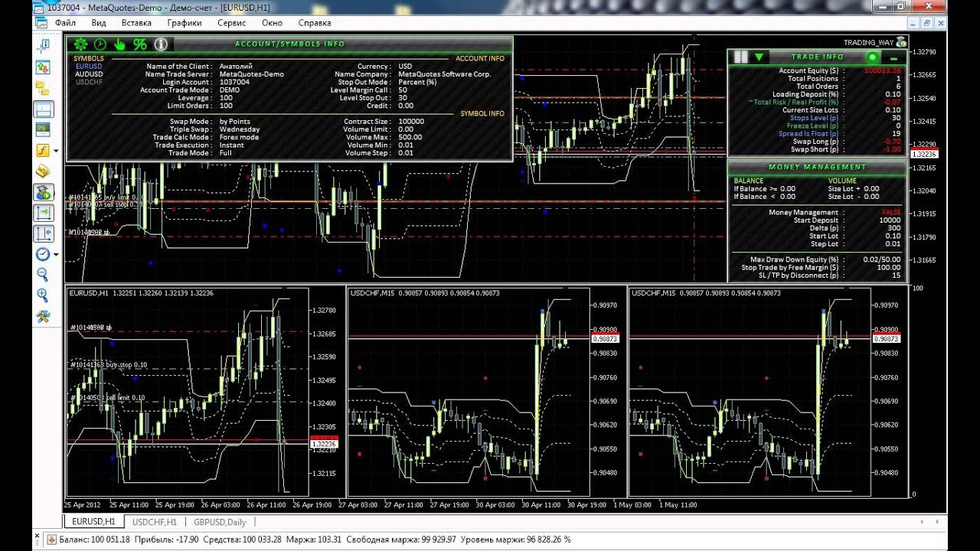This screenshot has height=551, width=980.
Task: Click the green hand pointer icon
Action: (x=119, y=44)
